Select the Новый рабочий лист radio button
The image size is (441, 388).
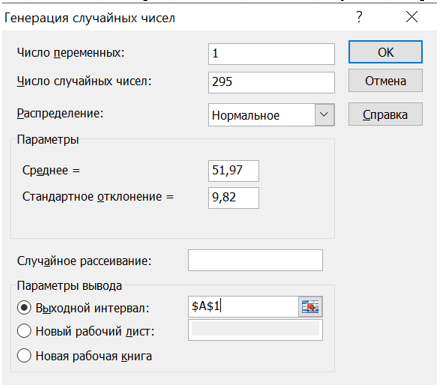coord(24,331)
